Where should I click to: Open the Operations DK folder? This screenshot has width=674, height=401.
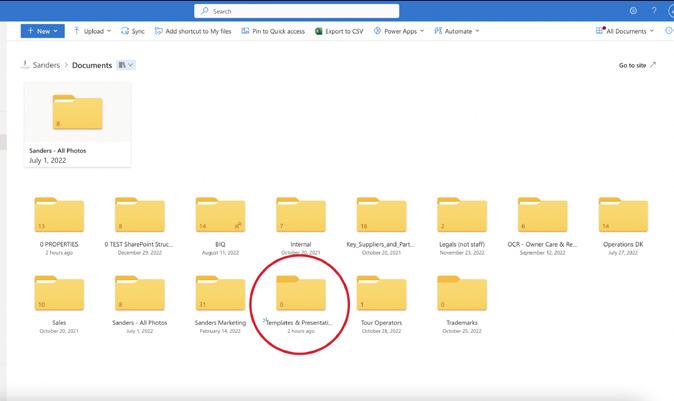pos(623,215)
